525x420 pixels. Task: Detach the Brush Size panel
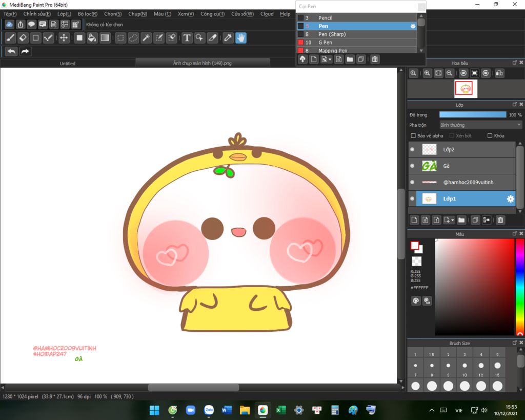[x=515, y=343]
